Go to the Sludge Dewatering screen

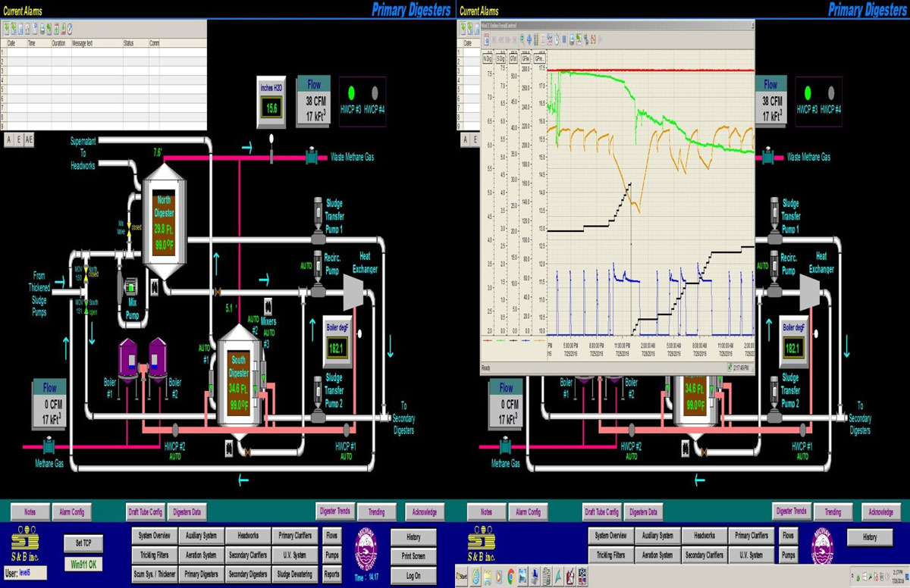tap(293, 574)
